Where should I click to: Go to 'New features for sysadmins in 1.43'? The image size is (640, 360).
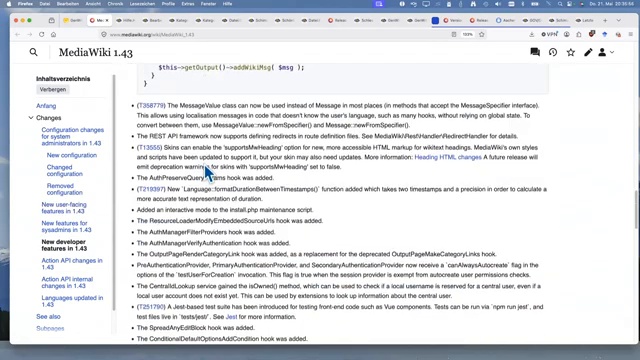point(66,227)
